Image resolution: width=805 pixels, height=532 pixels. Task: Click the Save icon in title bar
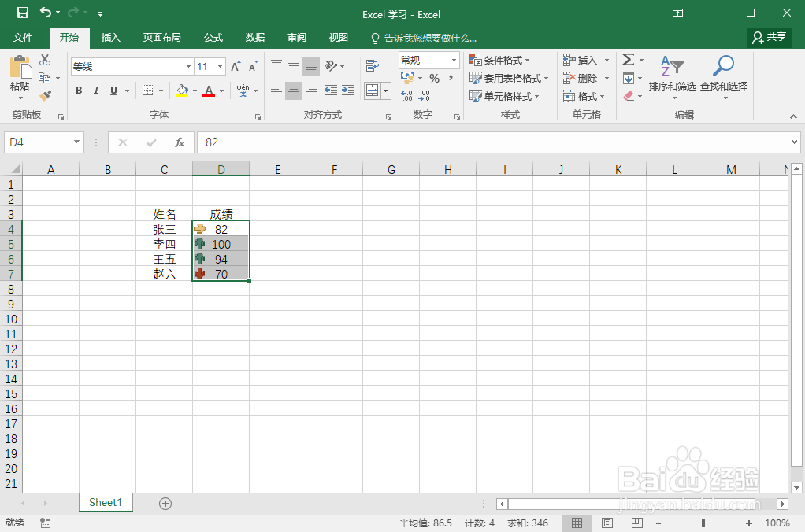(x=23, y=13)
